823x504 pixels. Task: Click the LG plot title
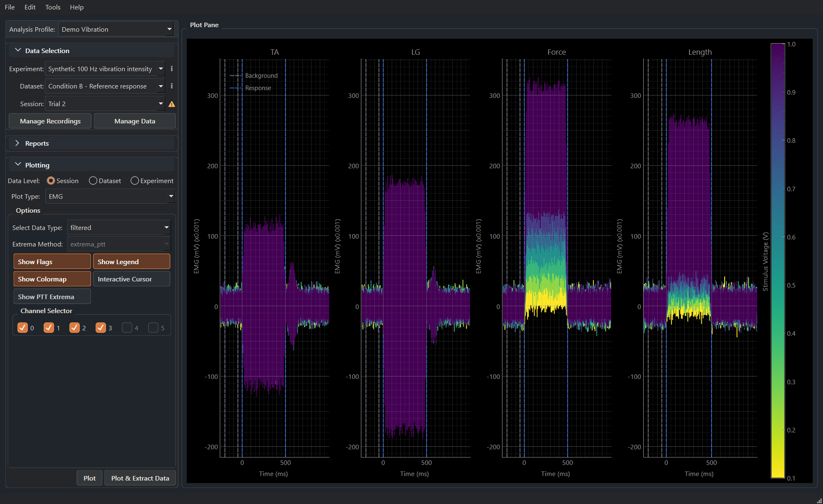[x=416, y=52]
